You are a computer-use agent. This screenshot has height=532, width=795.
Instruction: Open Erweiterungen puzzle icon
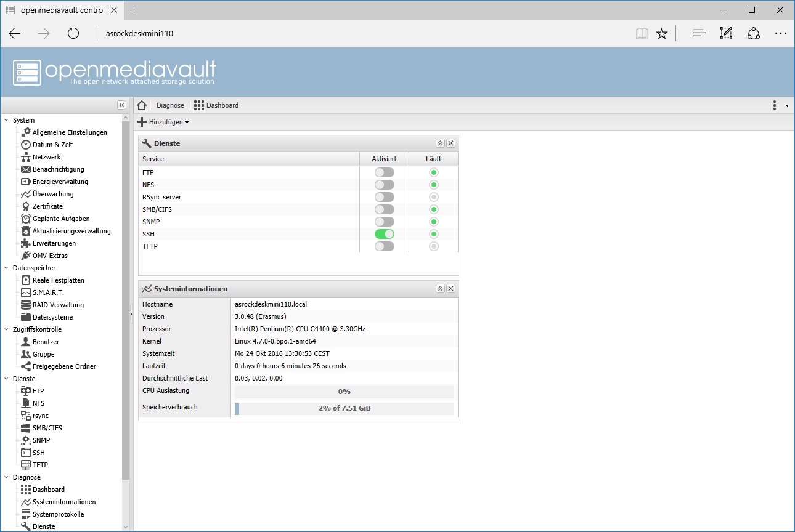click(x=26, y=243)
